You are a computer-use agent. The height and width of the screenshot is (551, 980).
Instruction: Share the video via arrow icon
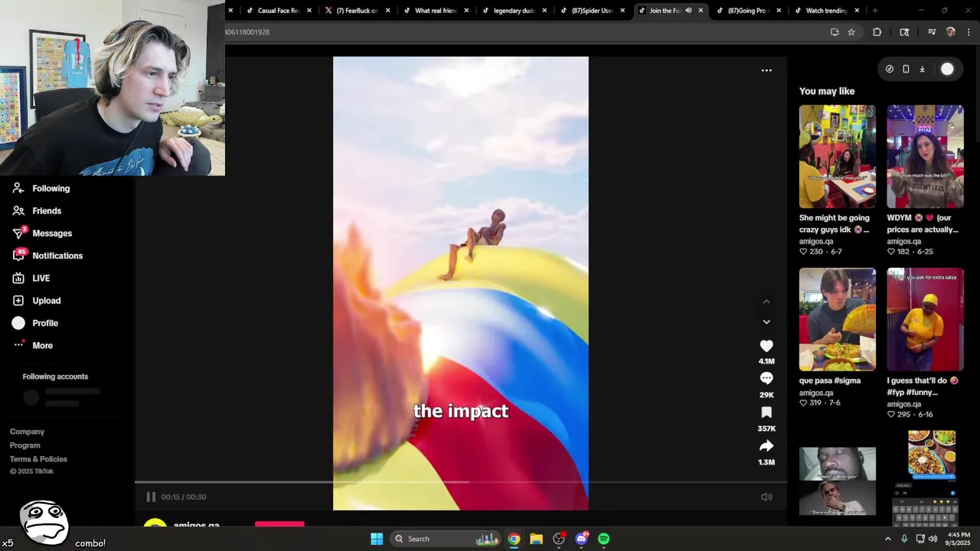click(x=766, y=445)
